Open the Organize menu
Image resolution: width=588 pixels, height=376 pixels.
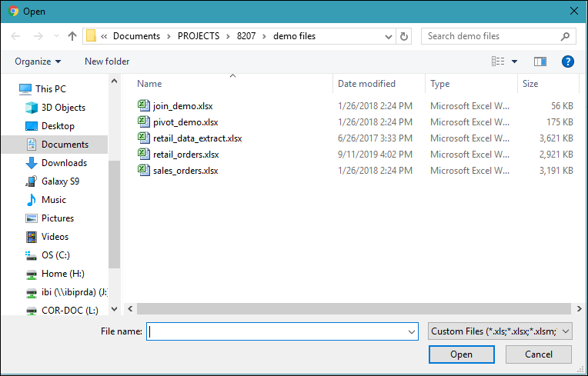coord(38,62)
